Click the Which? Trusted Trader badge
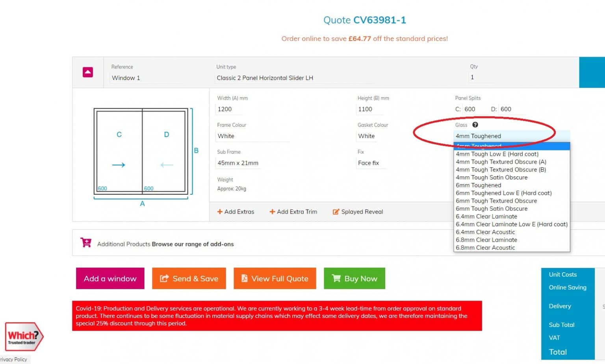This screenshot has width=605, height=364. pyautogui.click(x=23, y=336)
